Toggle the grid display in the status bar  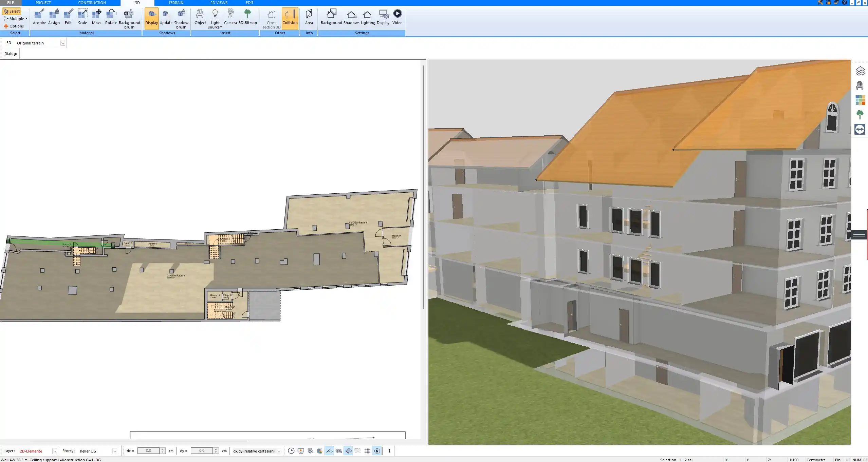[x=367, y=451]
